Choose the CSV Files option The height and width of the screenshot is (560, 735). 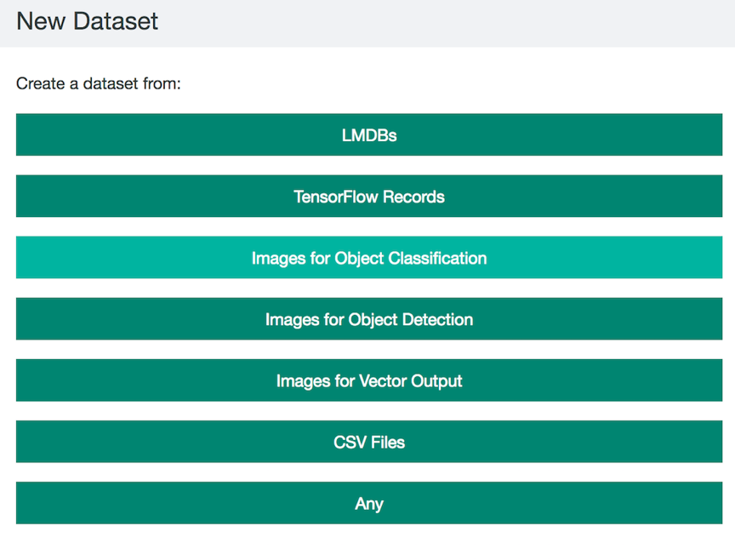click(x=369, y=442)
